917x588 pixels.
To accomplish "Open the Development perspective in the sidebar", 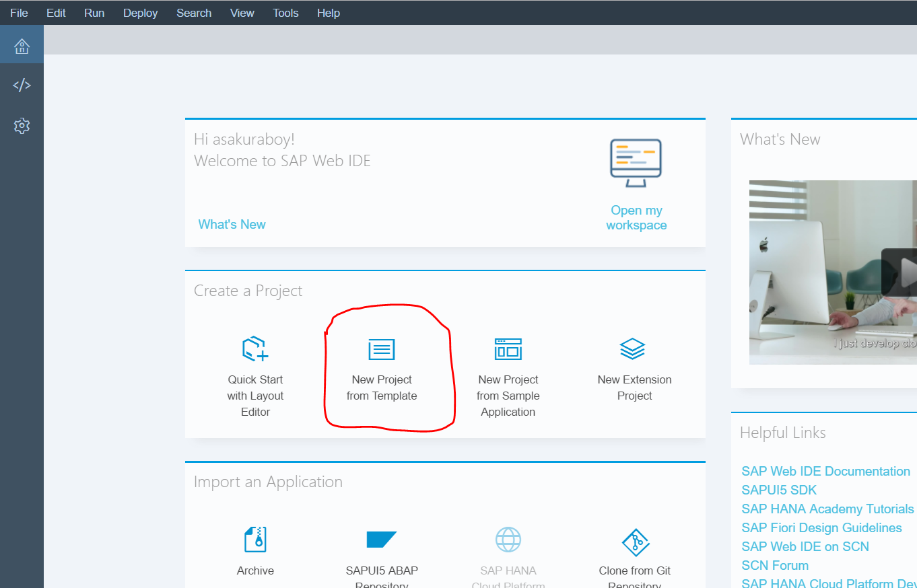I will coord(22,85).
